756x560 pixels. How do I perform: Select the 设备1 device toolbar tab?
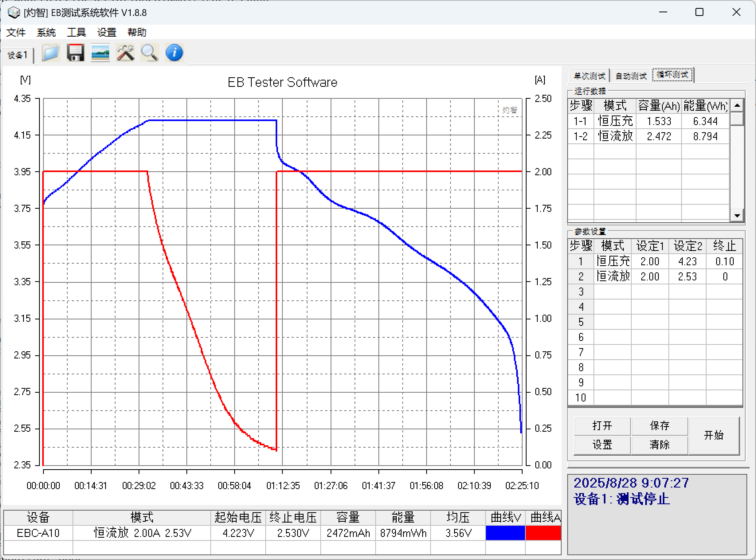[18, 55]
